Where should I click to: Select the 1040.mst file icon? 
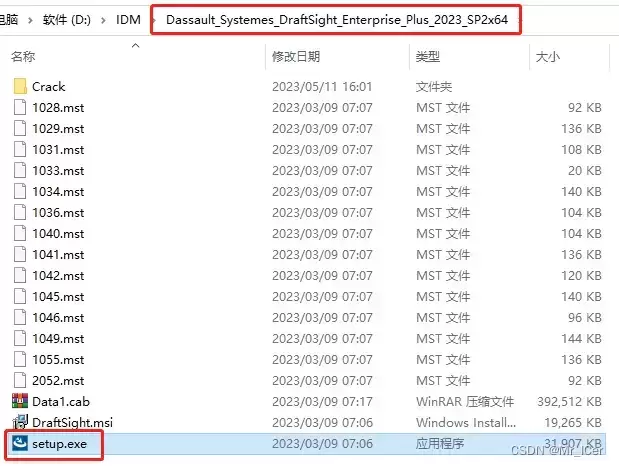point(20,233)
